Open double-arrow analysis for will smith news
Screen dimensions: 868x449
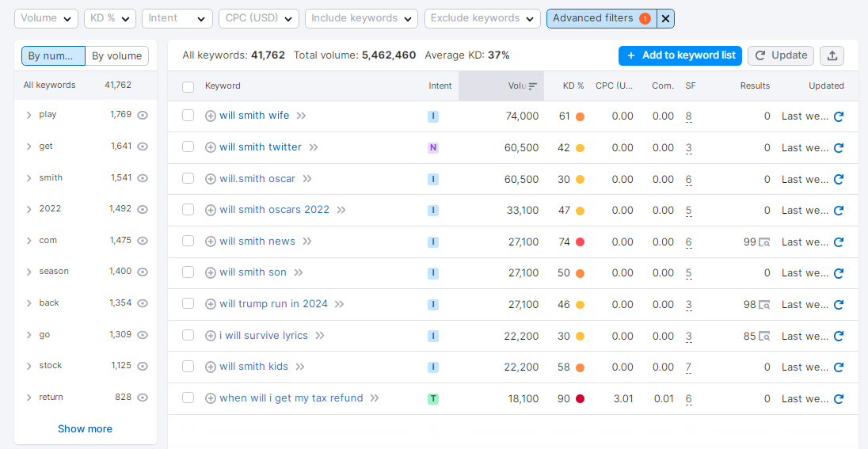pyautogui.click(x=307, y=242)
